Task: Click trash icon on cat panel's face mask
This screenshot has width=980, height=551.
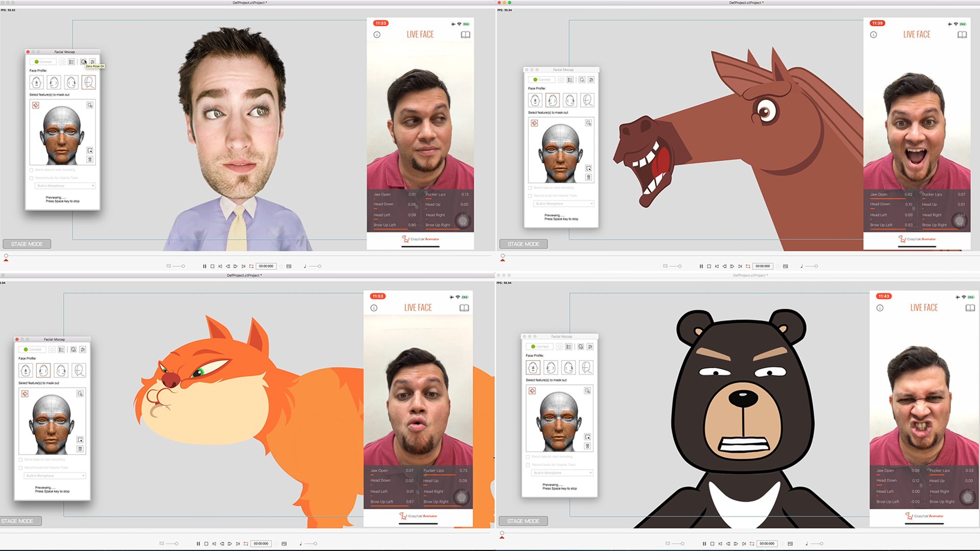Action: click(80, 449)
